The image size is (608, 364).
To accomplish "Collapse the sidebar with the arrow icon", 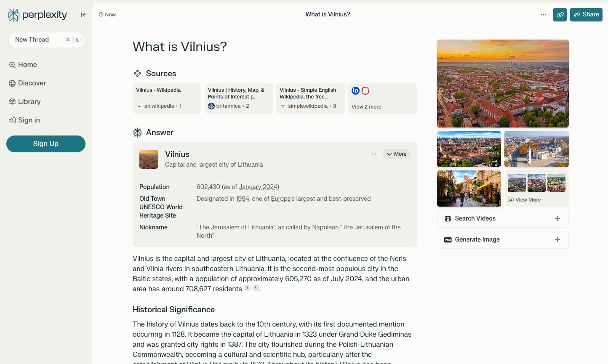I will coord(83,15).
